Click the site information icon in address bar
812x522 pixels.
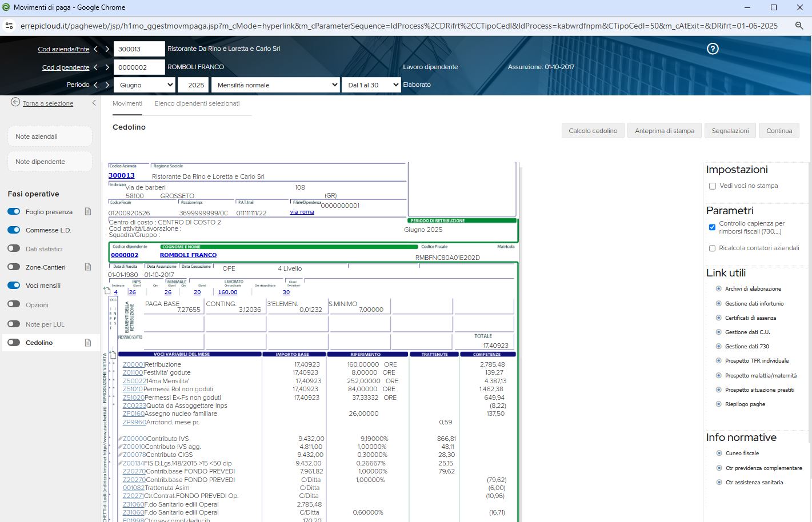click(x=9, y=26)
